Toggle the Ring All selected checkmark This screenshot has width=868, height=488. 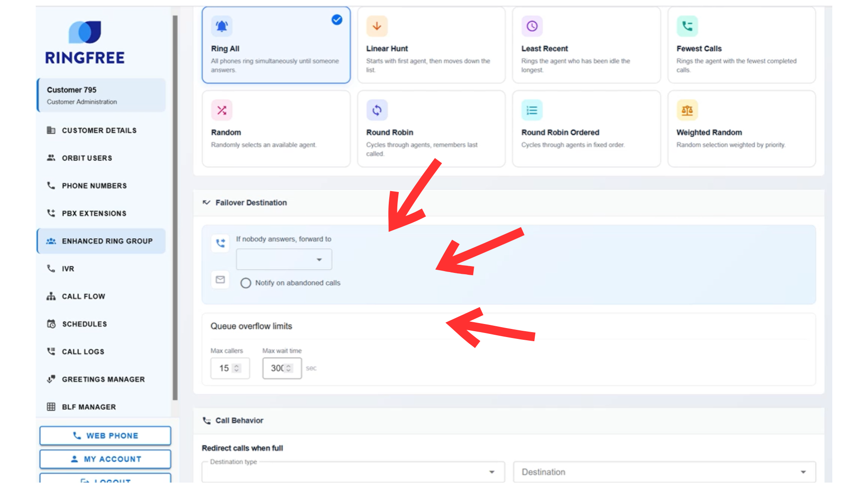tap(337, 20)
